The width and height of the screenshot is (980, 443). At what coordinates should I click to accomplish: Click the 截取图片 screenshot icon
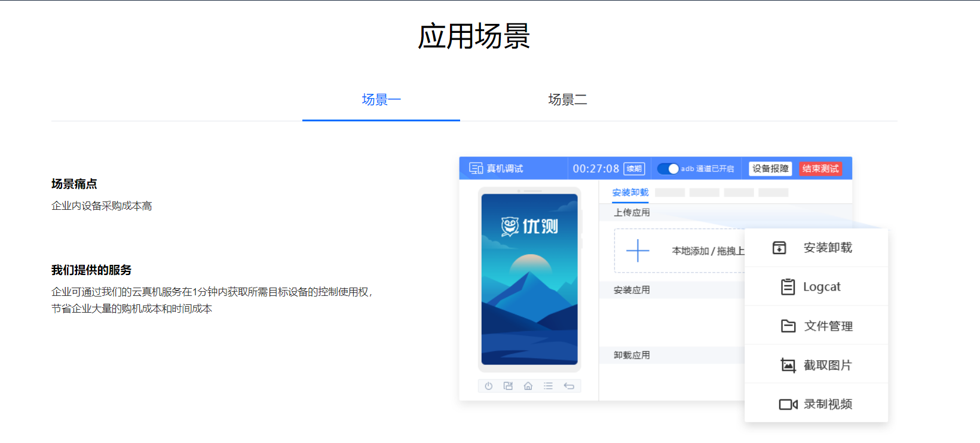[x=788, y=365]
